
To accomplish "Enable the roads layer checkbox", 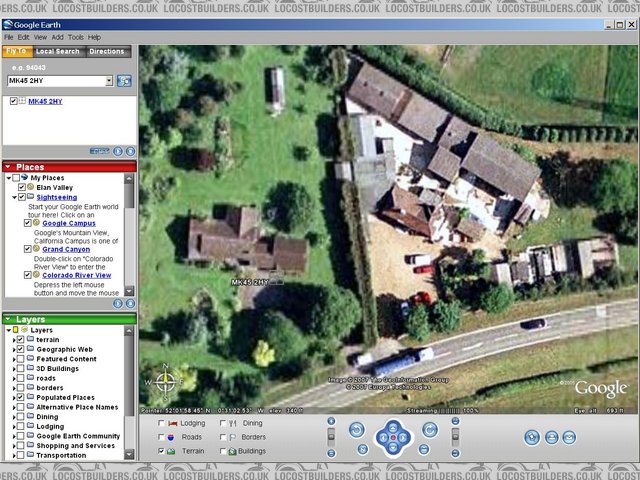I will [20, 379].
